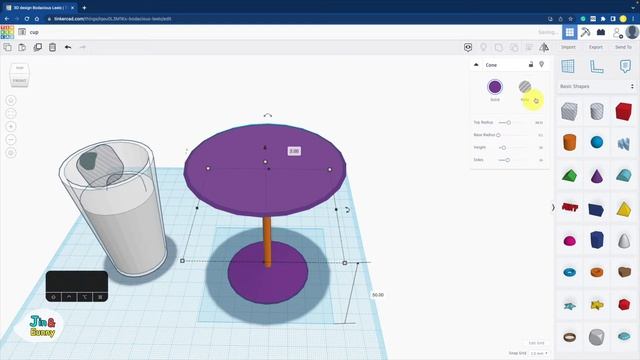Click the Send To button

623,47
